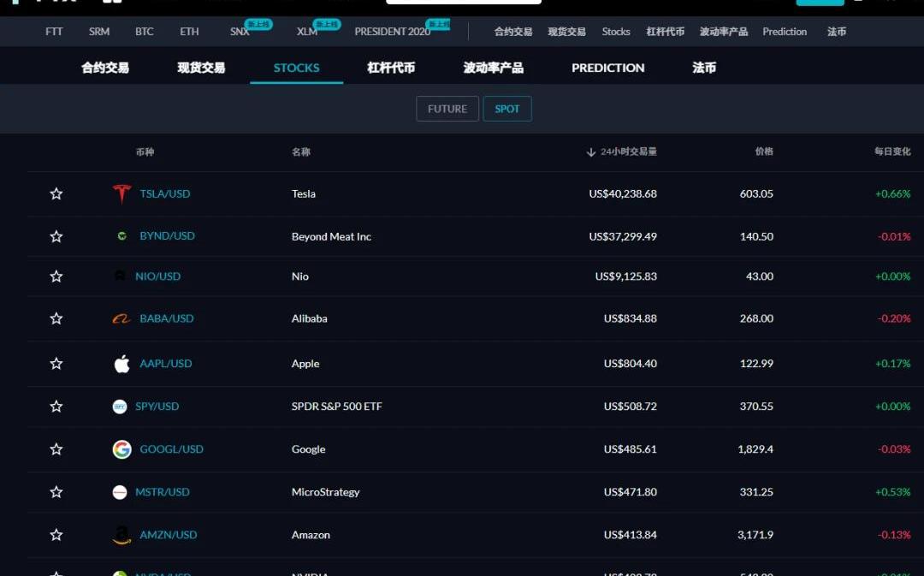Open the PREDICTION main tab

tap(607, 68)
